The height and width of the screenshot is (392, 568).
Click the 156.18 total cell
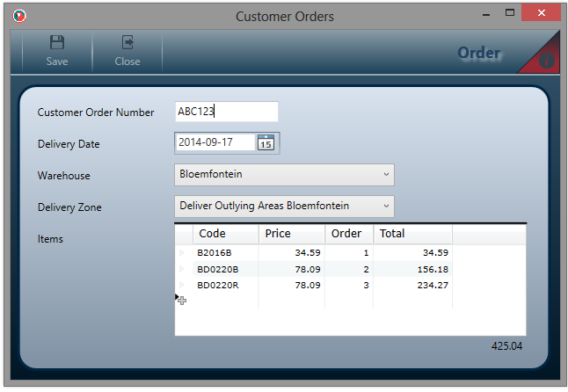click(413, 269)
